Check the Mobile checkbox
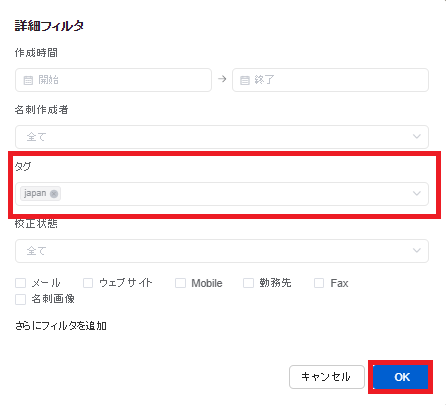 pyautogui.click(x=180, y=283)
